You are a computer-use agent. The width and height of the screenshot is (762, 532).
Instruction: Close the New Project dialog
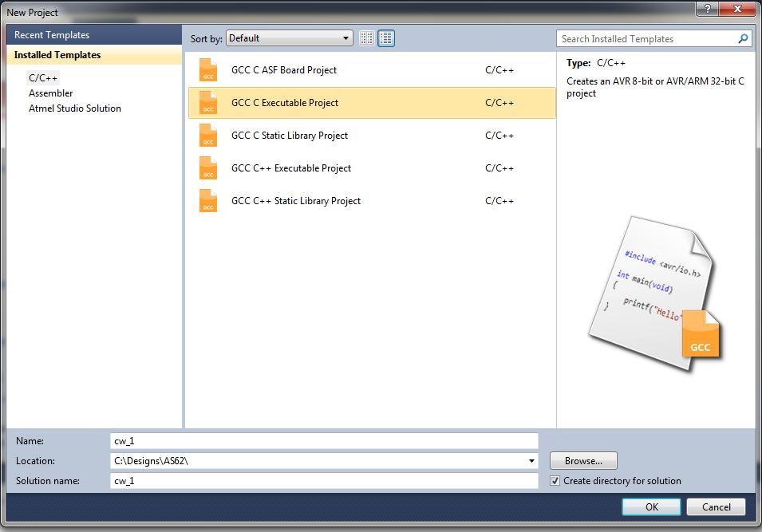(736, 8)
